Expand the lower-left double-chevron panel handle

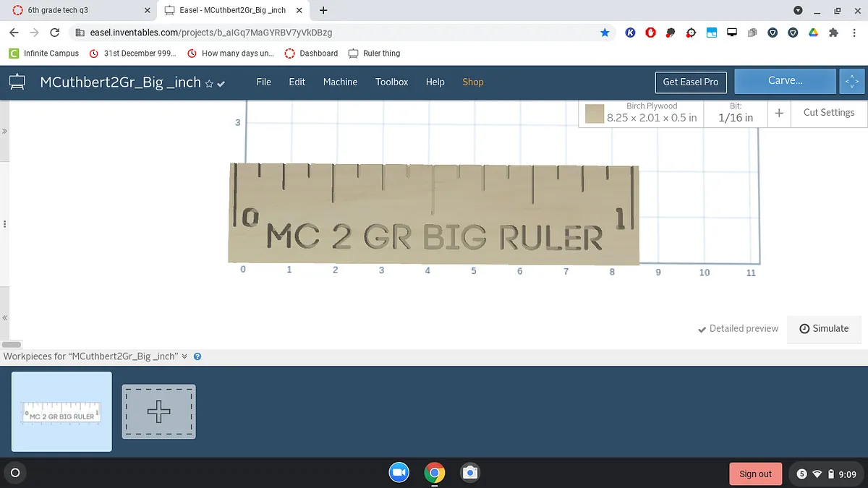tap(4, 317)
